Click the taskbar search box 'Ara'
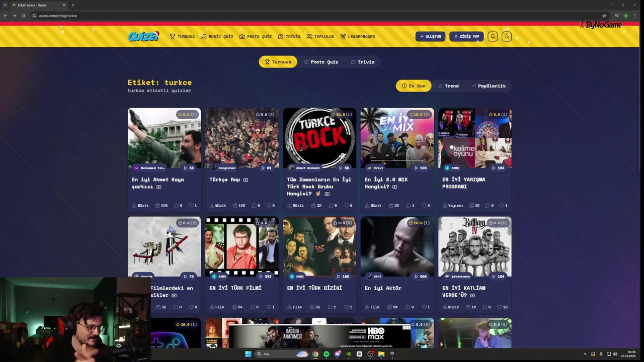This screenshot has width=644, height=362. coord(282,354)
